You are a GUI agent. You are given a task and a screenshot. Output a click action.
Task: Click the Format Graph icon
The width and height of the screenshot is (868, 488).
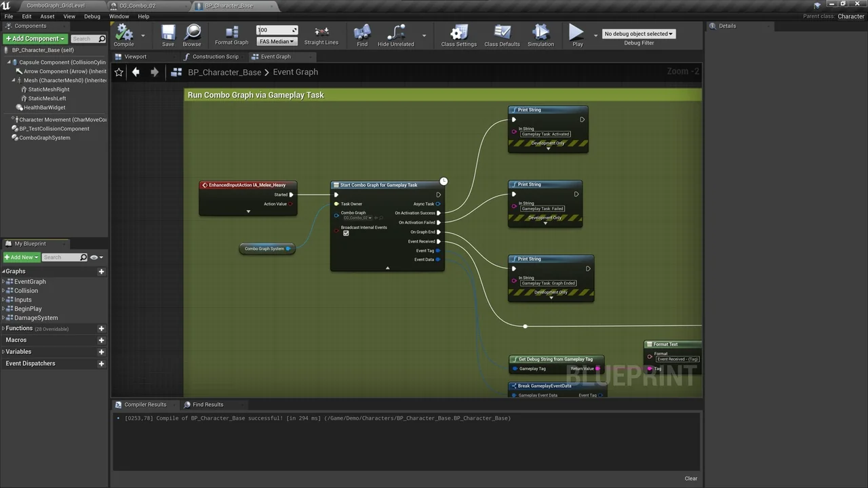tap(231, 30)
